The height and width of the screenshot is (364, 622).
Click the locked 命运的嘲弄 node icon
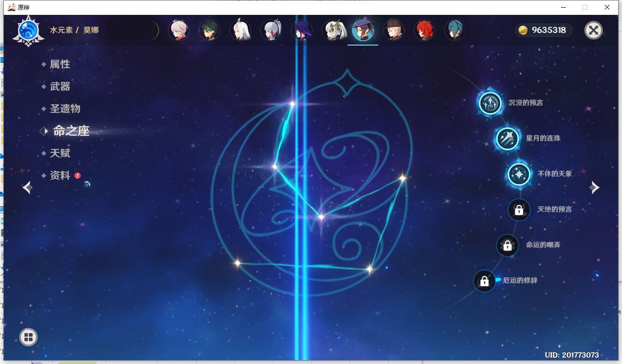point(507,245)
